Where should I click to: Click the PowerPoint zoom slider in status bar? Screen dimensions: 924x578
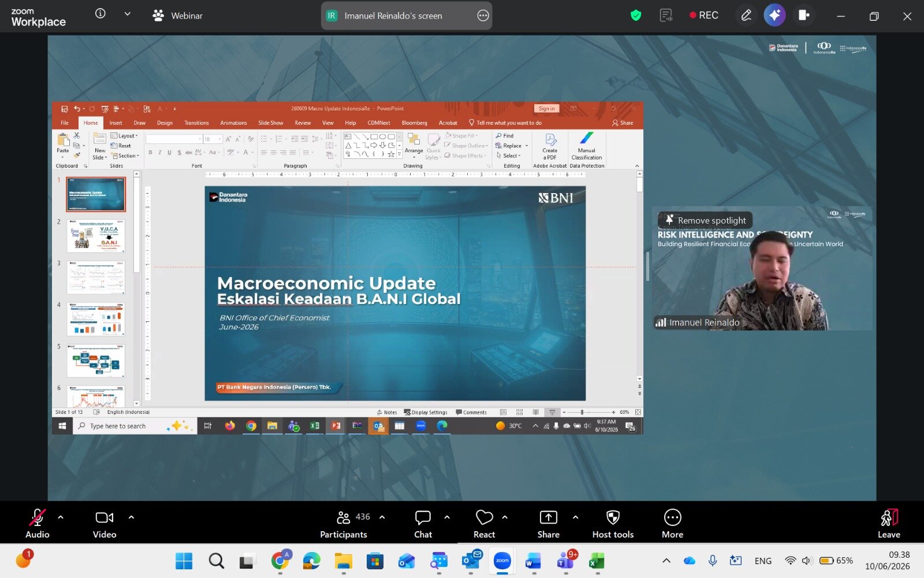pos(588,412)
